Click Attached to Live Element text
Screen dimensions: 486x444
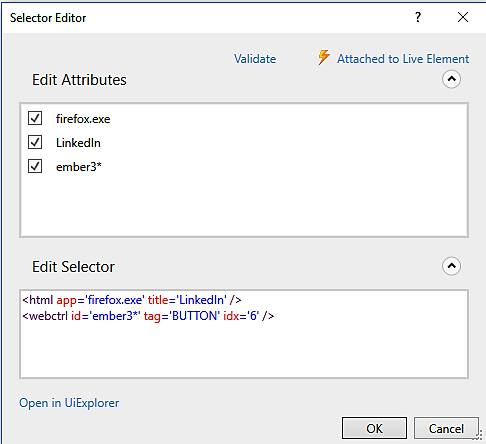point(403,59)
